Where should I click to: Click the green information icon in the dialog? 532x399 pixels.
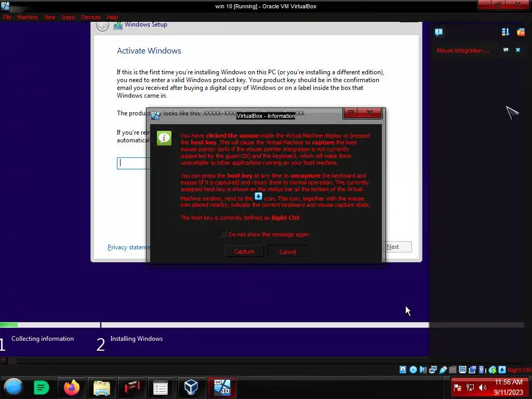(x=164, y=138)
